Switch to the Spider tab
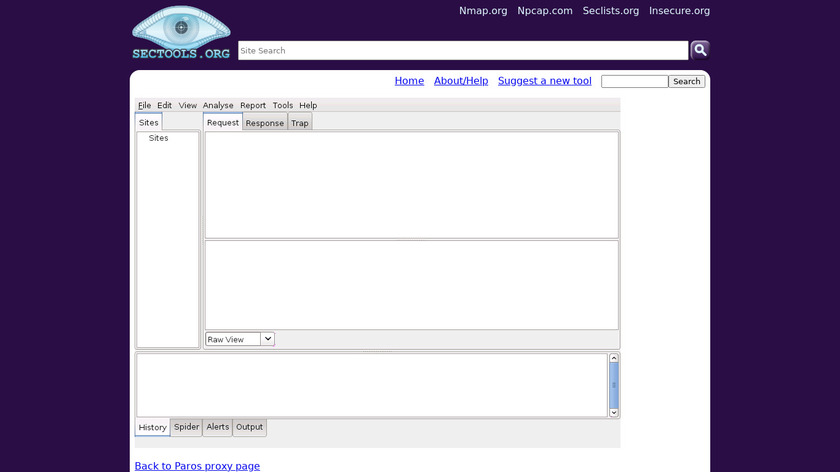Image resolution: width=840 pixels, height=472 pixels. [186, 427]
